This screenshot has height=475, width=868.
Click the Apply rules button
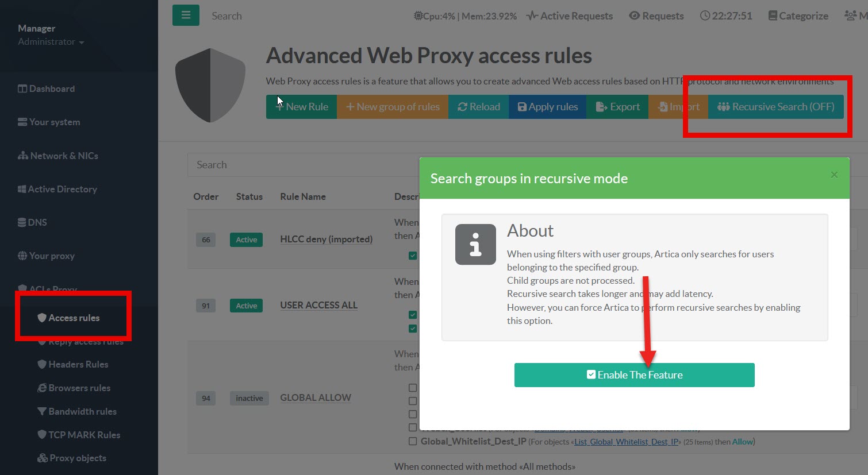[547, 107]
